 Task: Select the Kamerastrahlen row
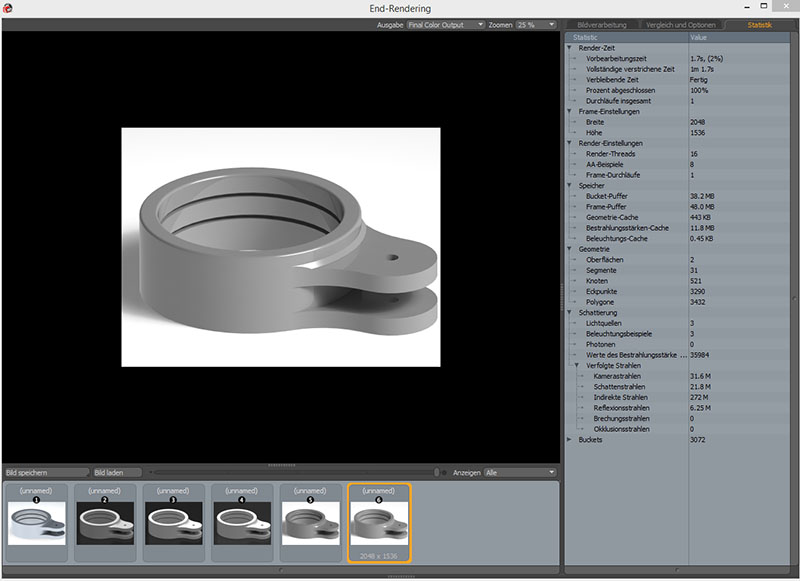(x=678, y=376)
